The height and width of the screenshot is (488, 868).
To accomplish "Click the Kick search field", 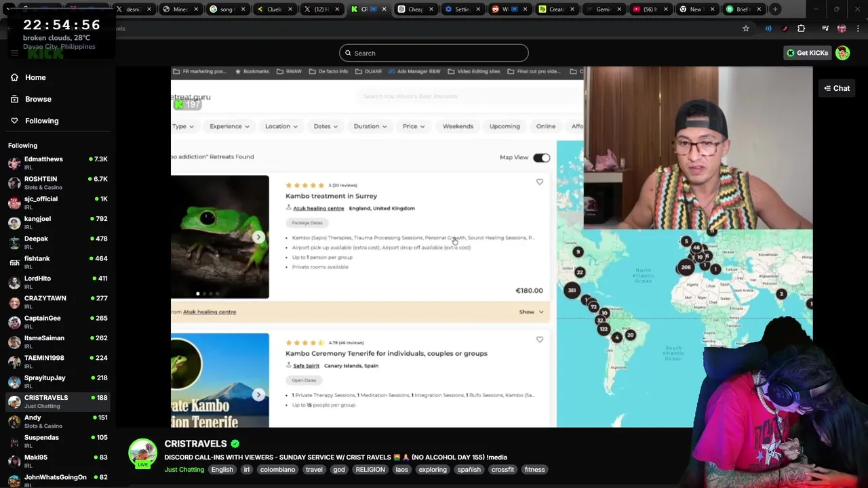I will (x=434, y=53).
